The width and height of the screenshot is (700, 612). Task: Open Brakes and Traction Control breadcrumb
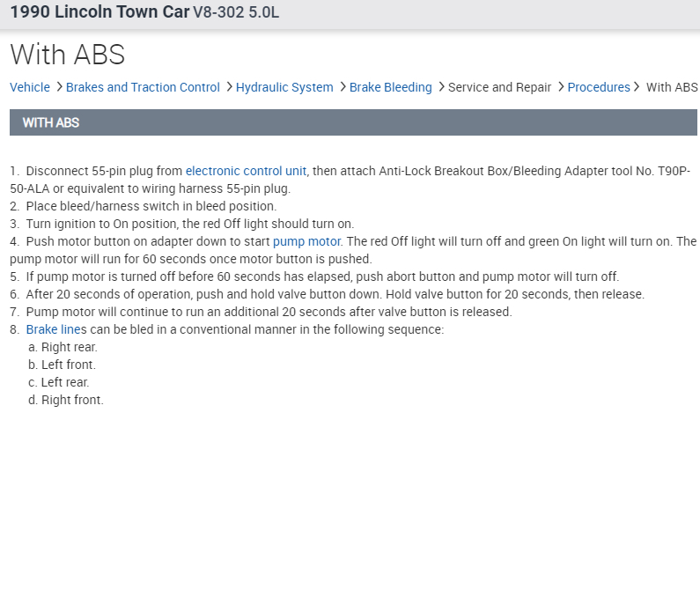point(143,87)
